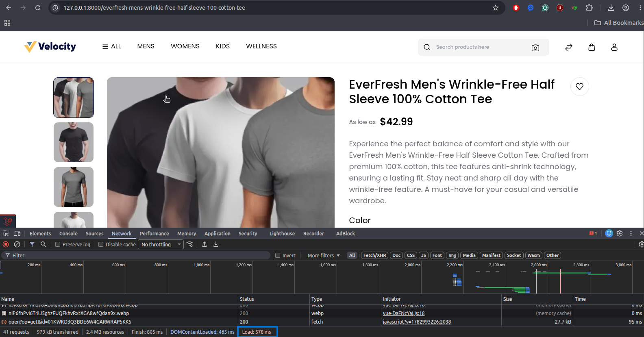
Task: Open the ALL categories hamburger menu
Action: 111,46
